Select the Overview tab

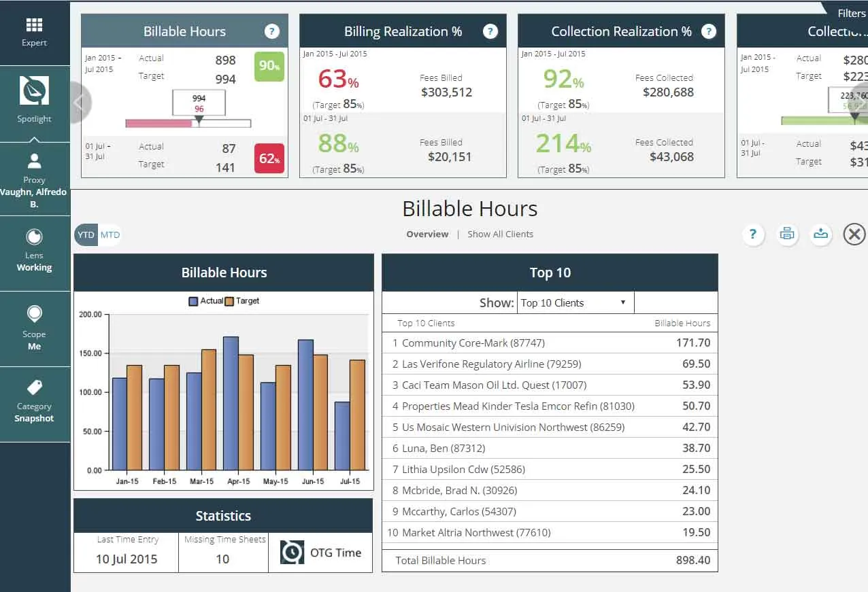pyautogui.click(x=427, y=234)
